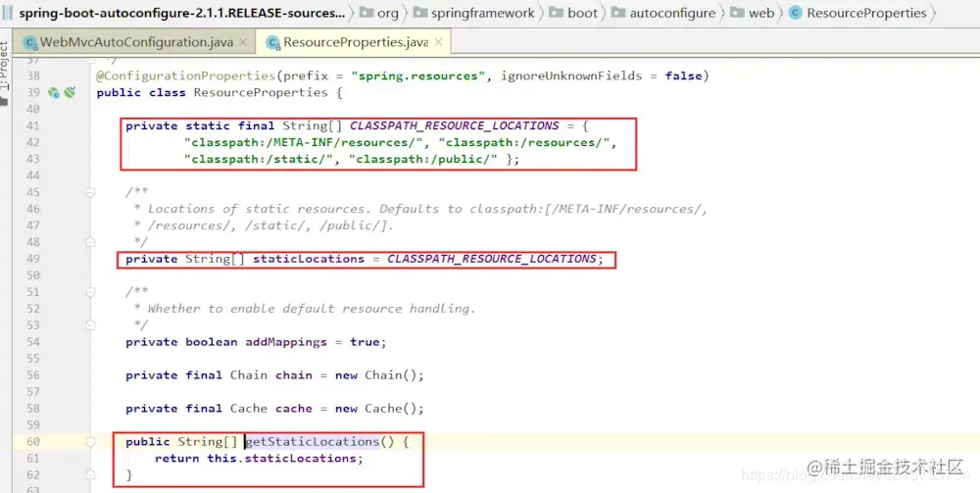Select the boot folder breadcrumb
980x493 pixels.
573,13
